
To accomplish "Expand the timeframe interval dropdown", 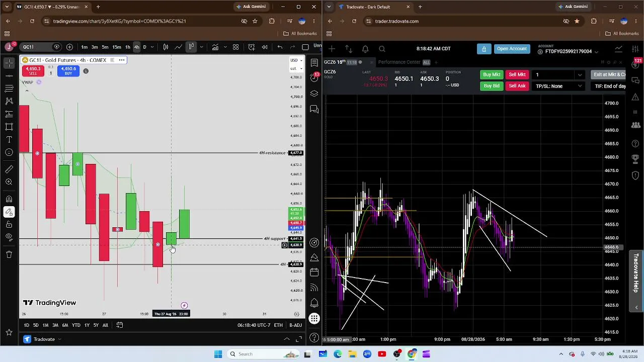I will coord(153,47).
